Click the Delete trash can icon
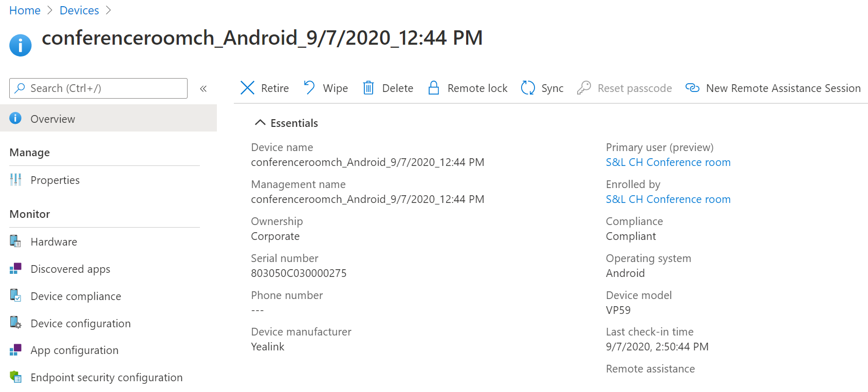Viewport: 868px width, 392px height. coord(368,88)
